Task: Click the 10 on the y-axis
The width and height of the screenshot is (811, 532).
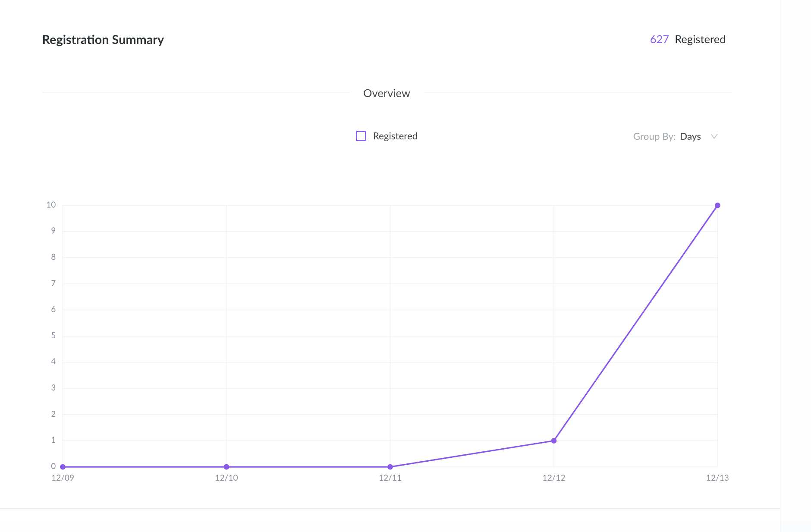Action: [50, 205]
